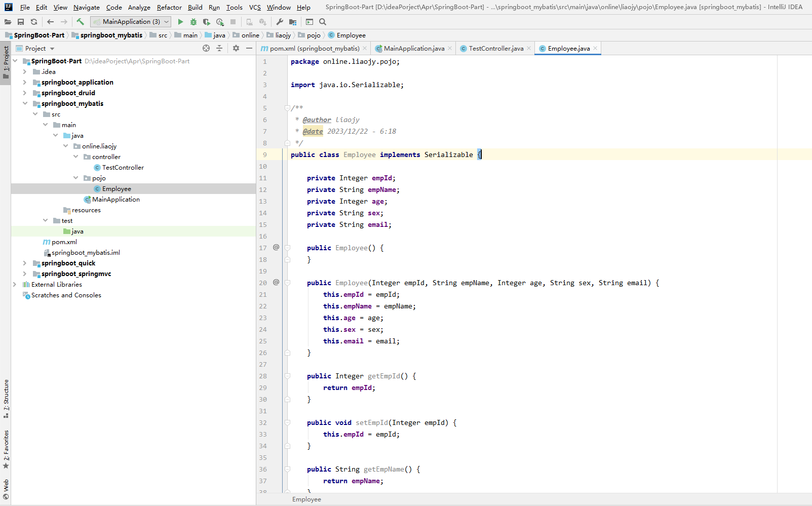Navigate forward with the right arrow
812x506 pixels.
(x=64, y=22)
